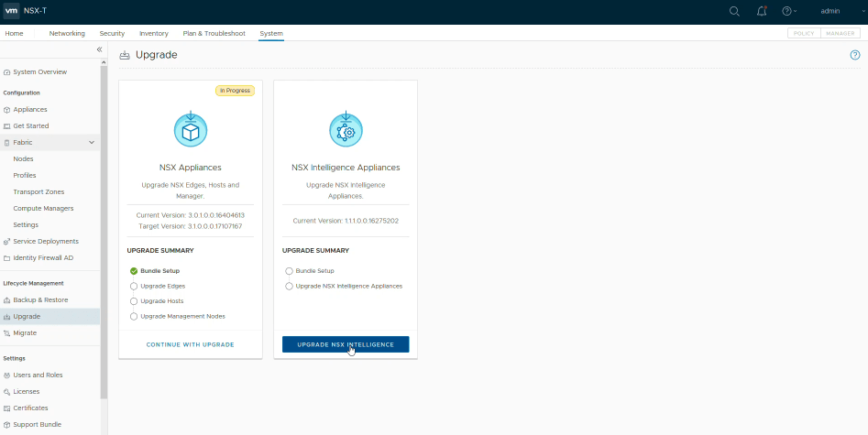Click the NSX Intelligence Appliances gear icon
This screenshot has width=868, height=435.
tap(346, 130)
